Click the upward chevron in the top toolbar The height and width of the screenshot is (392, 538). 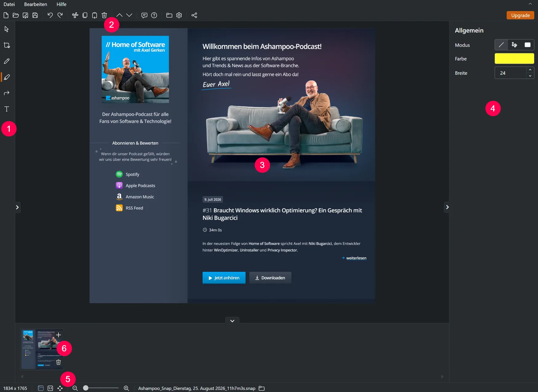[119, 15]
